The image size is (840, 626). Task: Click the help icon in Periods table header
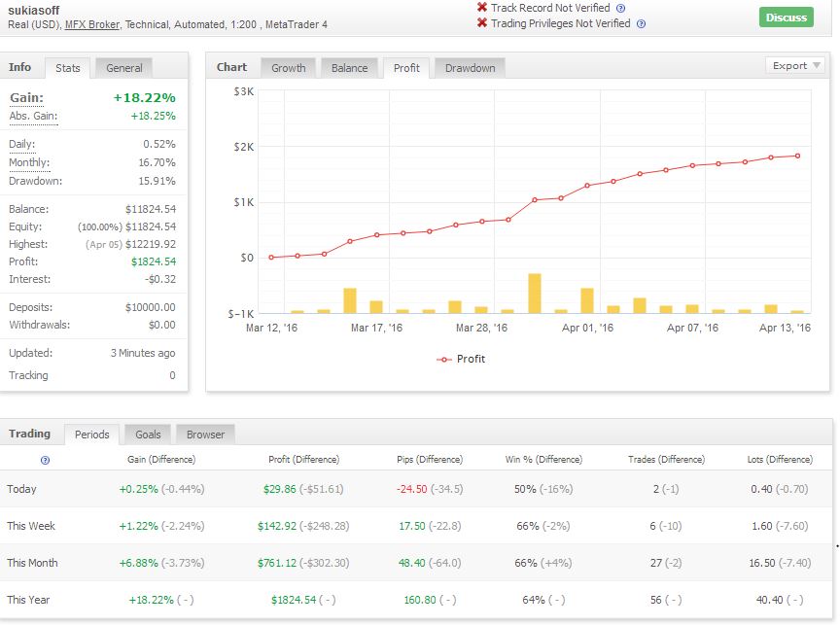pyautogui.click(x=45, y=460)
